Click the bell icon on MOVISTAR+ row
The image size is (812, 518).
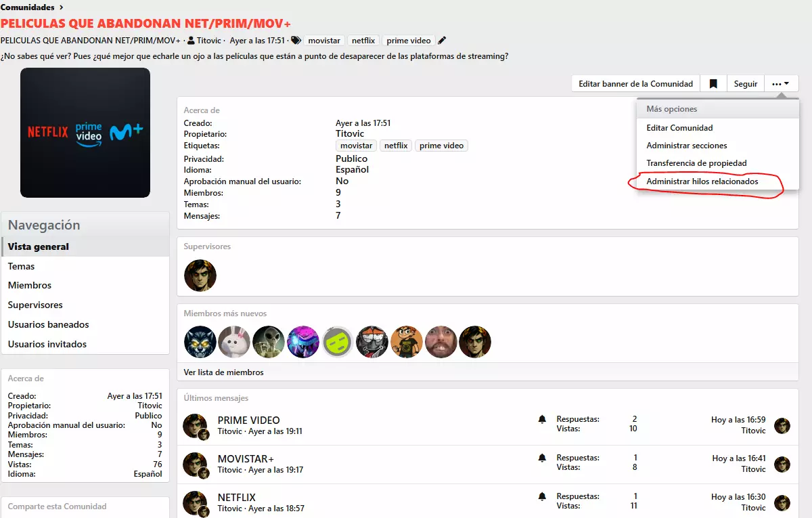tap(542, 458)
